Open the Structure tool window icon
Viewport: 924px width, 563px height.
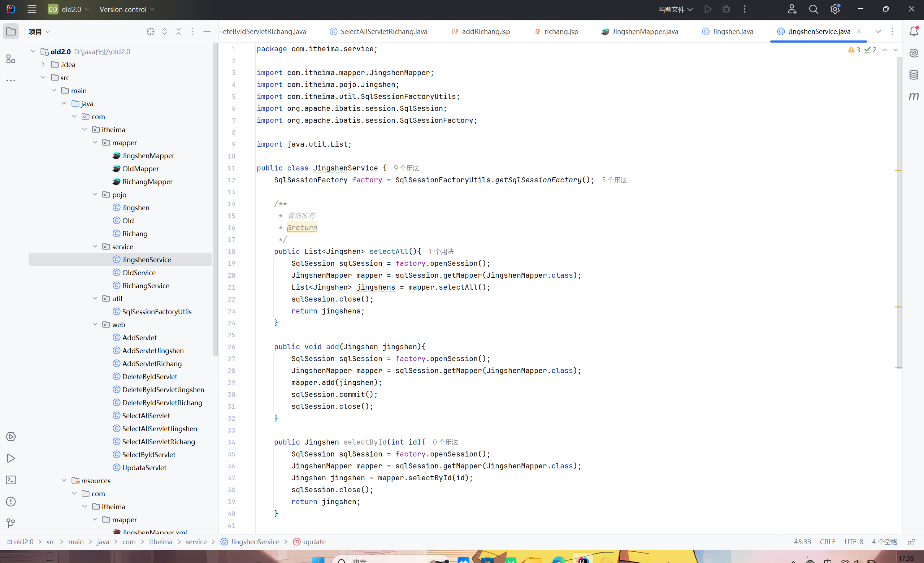click(10, 59)
